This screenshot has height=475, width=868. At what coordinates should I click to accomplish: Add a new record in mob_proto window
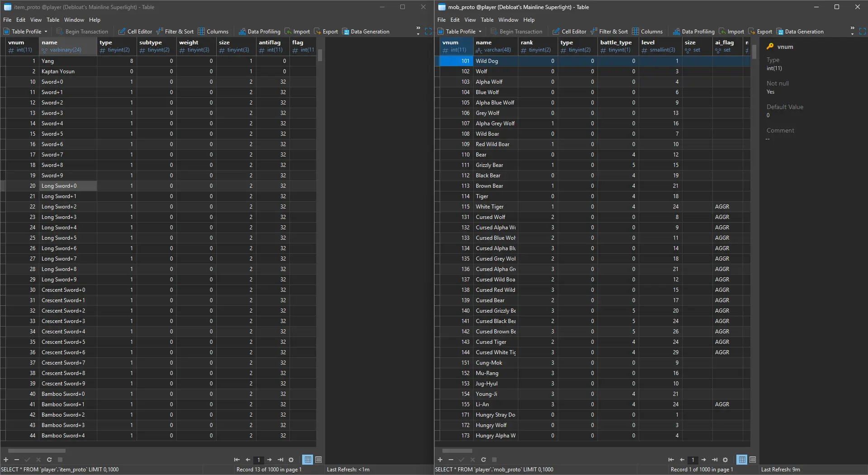point(440,460)
